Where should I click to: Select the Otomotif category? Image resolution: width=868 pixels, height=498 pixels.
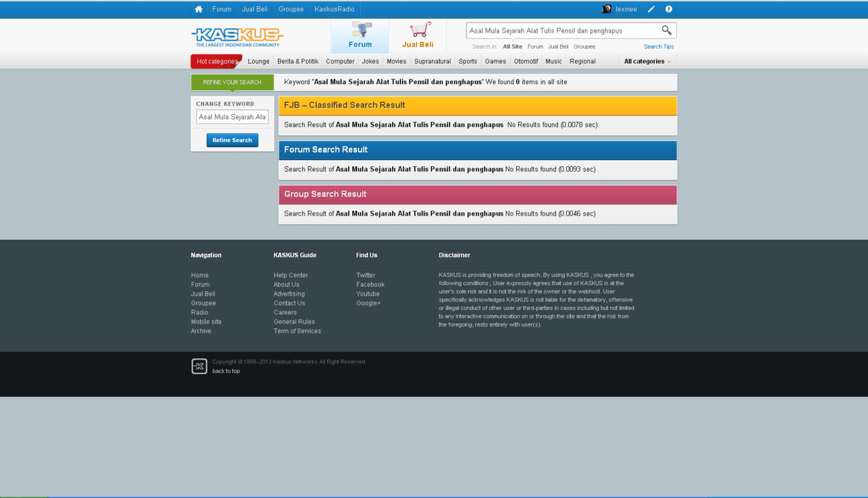526,61
